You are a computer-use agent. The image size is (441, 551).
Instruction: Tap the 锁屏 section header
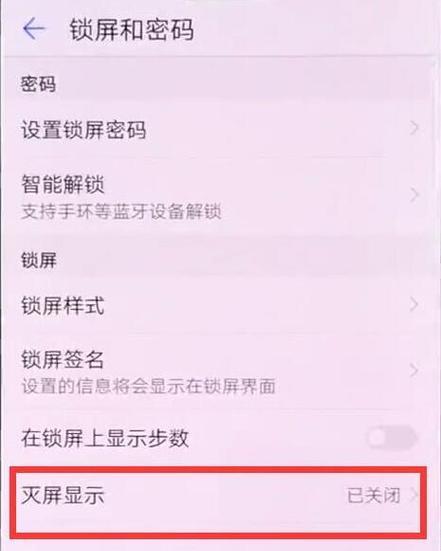click(38, 260)
